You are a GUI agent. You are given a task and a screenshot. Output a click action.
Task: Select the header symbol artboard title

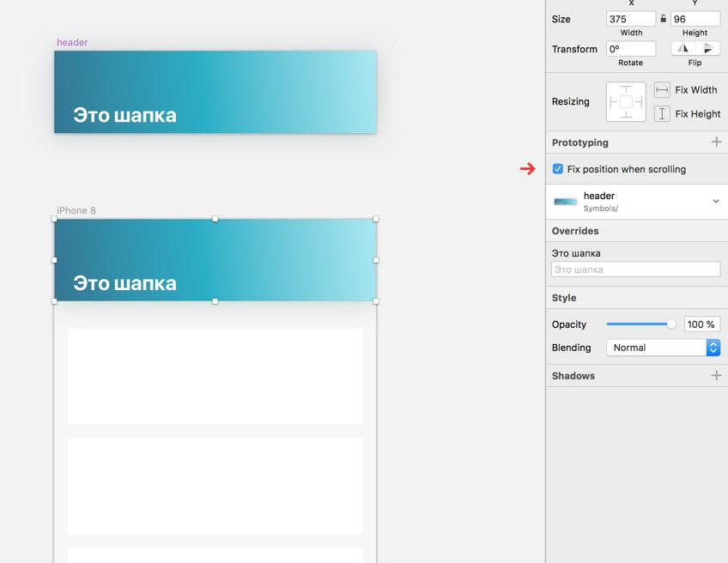point(72,42)
